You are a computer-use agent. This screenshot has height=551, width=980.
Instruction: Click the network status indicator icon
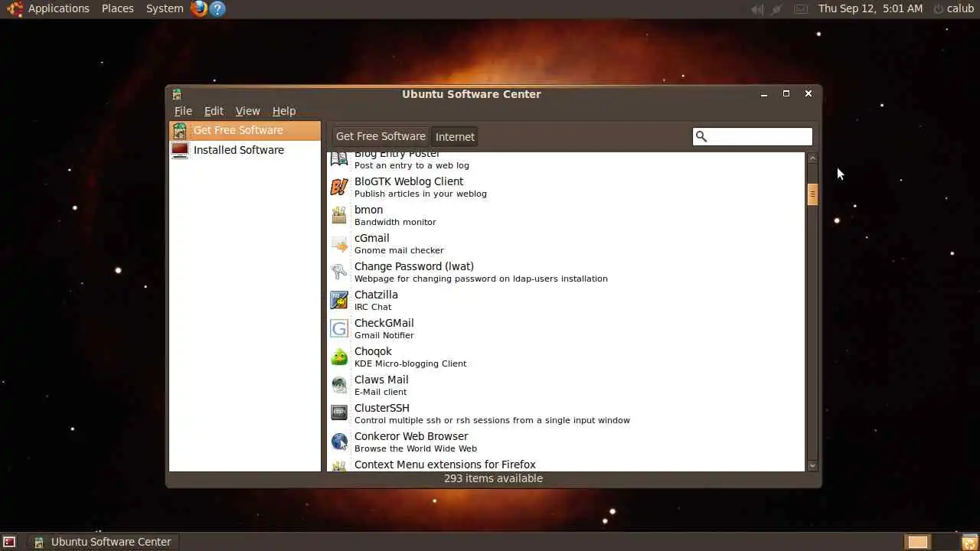click(777, 9)
